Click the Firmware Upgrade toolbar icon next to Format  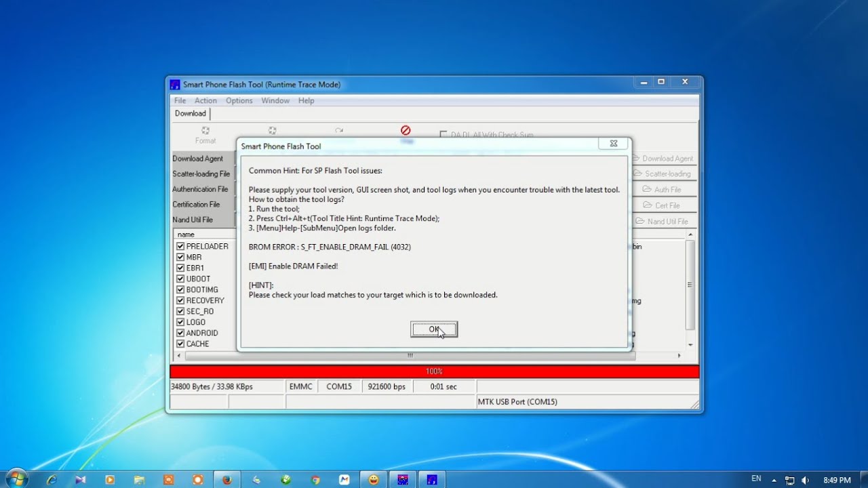(272, 130)
